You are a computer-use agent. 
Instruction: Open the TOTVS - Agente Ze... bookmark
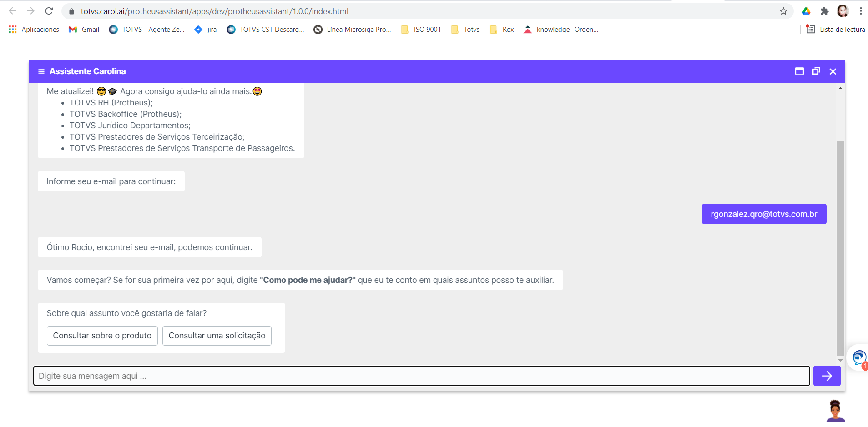tap(146, 30)
